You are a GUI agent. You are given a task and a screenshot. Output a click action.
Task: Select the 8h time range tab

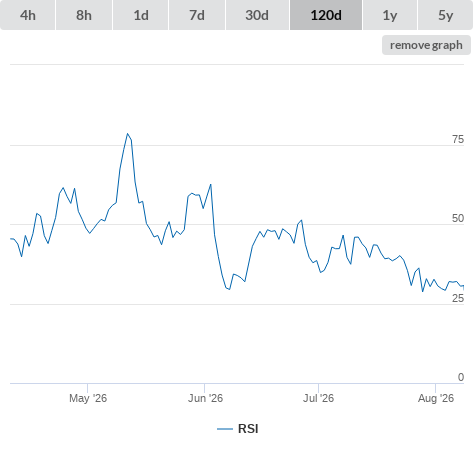(84, 15)
